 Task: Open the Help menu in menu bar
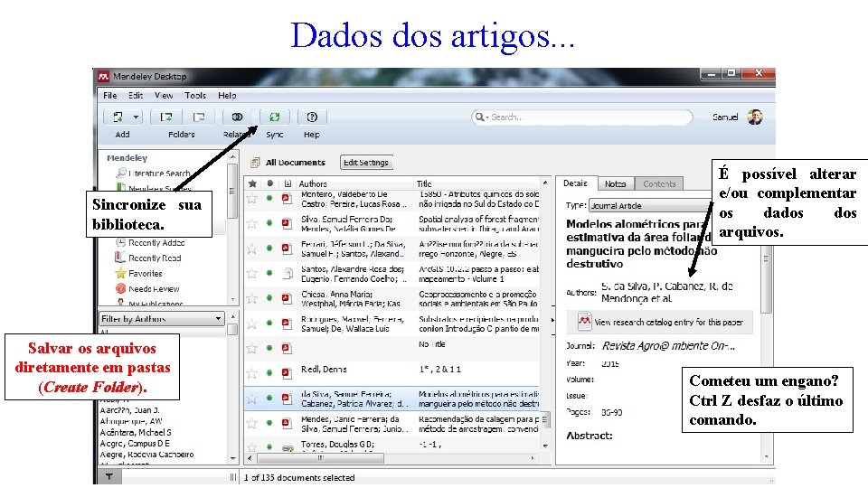click(x=227, y=95)
